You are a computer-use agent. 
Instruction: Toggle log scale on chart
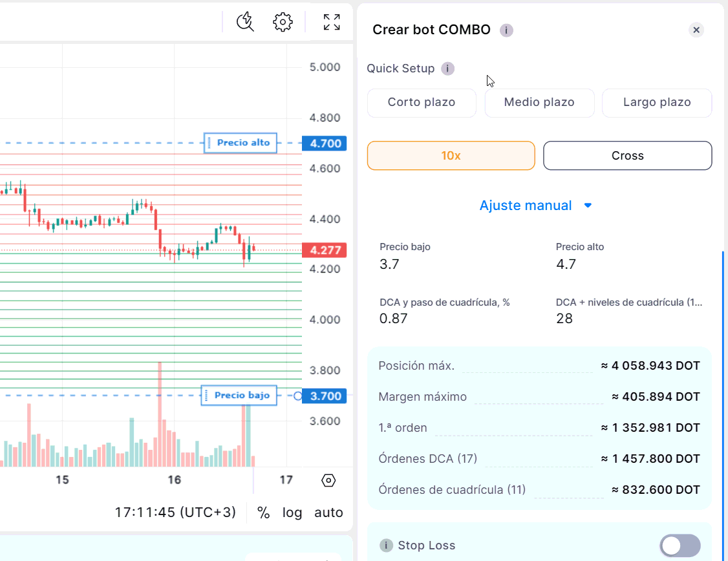292,513
